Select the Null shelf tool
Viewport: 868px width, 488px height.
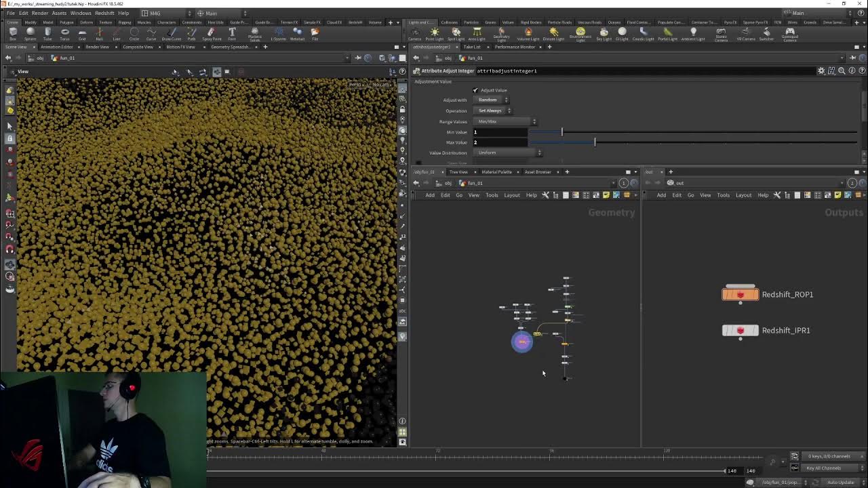[99, 33]
